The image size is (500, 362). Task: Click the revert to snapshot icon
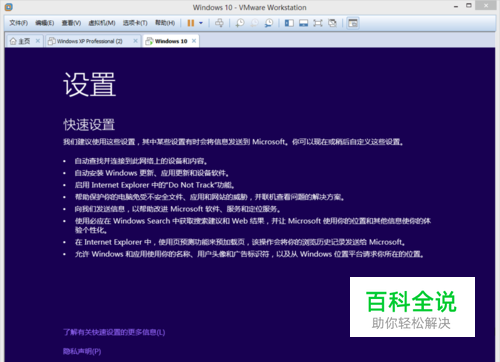pyautogui.click(x=254, y=23)
